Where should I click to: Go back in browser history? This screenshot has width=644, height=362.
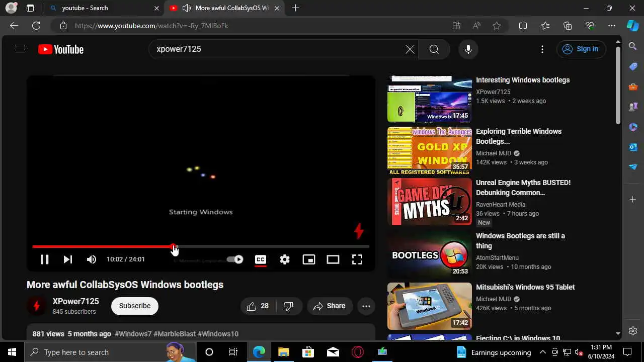(14, 26)
